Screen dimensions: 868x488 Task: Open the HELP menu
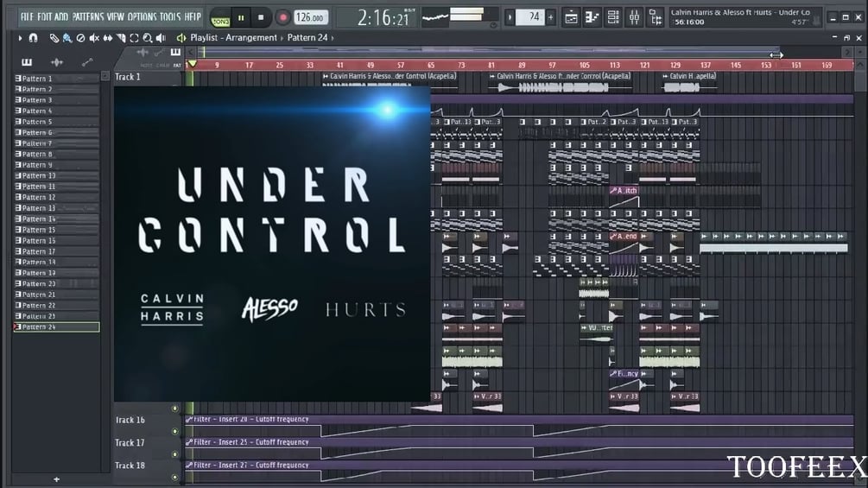[x=193, y=16]
